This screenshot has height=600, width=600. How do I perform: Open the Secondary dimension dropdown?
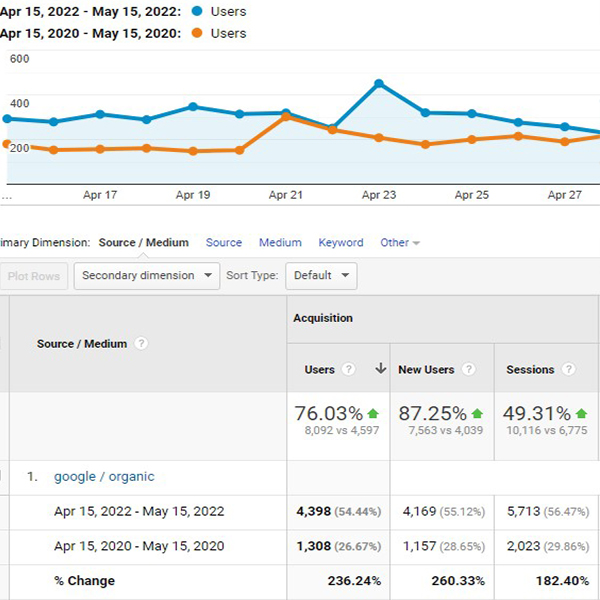147,276
